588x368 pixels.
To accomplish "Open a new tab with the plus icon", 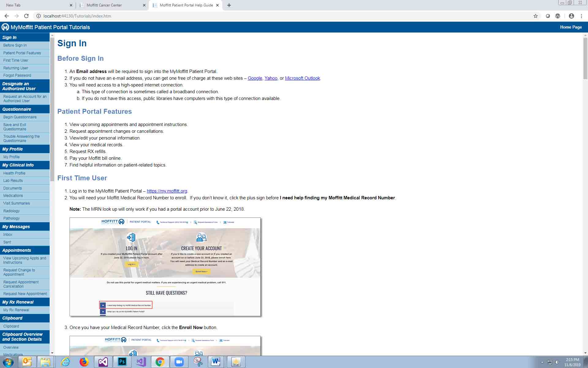I will pos(229,5).
